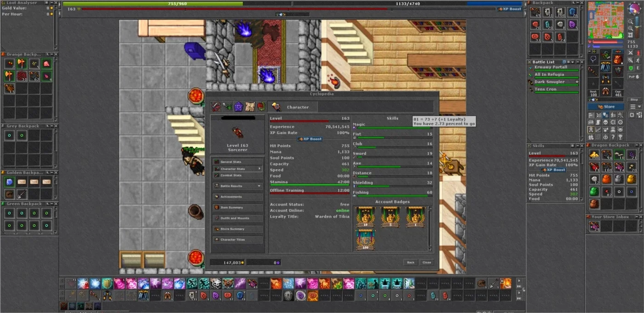The image size is (644, 313).
Task: Minimize the Skills panel
Action: coord(578,146)
